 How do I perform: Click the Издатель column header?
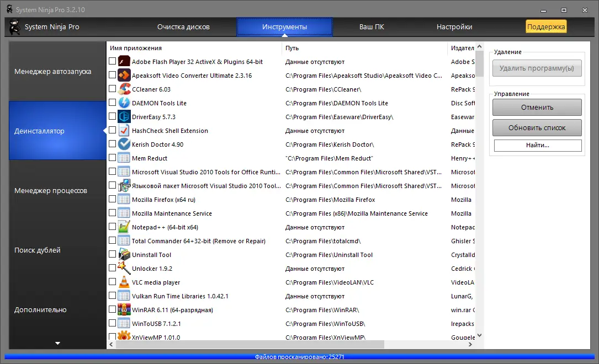[x=461, y=48]
